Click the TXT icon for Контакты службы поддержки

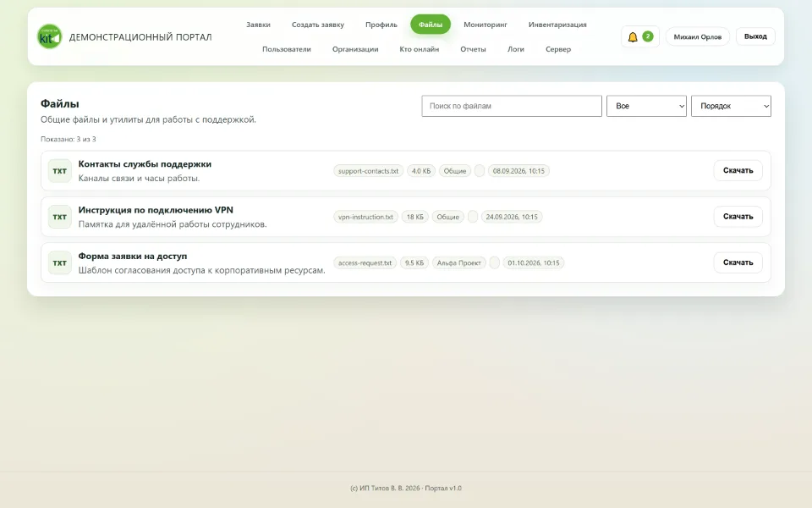click(x=59, y=171)
